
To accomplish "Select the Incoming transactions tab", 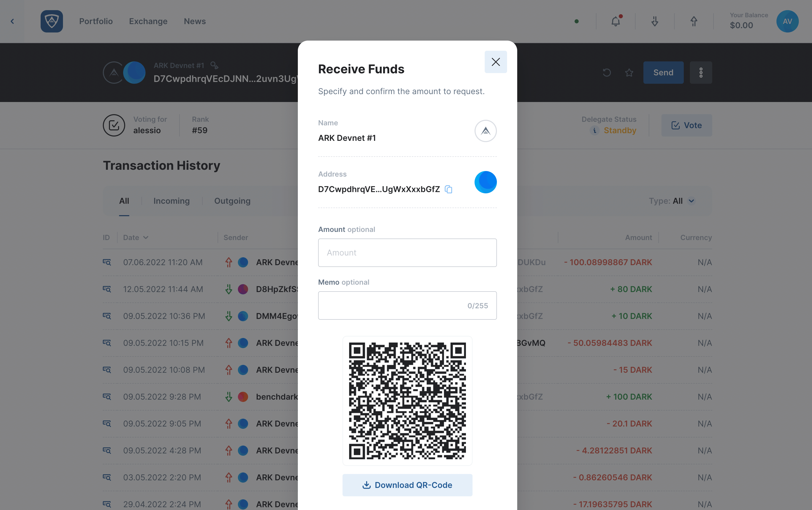I will (x=171, y=201).
